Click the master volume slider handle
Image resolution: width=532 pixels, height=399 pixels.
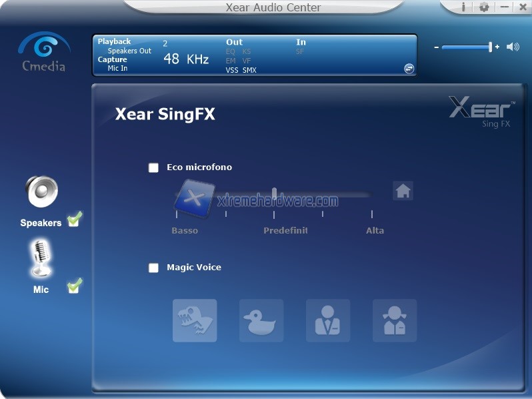tap(490, 47)
